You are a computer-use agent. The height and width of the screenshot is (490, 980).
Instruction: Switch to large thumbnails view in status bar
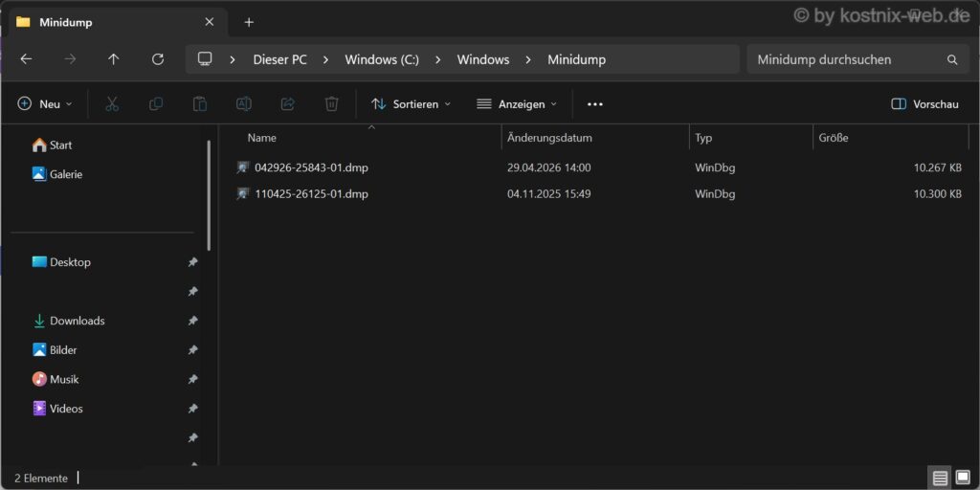tap(963, 479)
